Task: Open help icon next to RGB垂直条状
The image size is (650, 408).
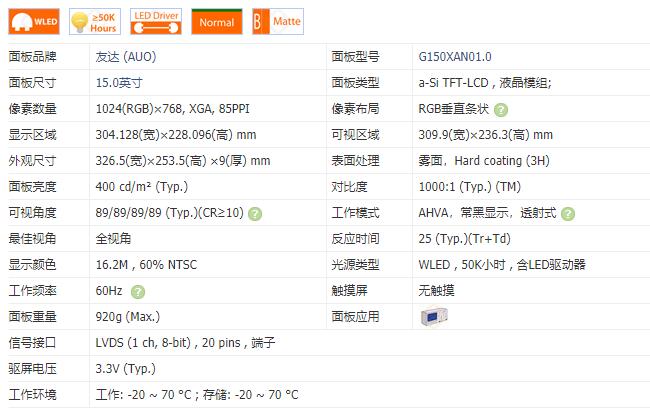Action: (501, 110)
